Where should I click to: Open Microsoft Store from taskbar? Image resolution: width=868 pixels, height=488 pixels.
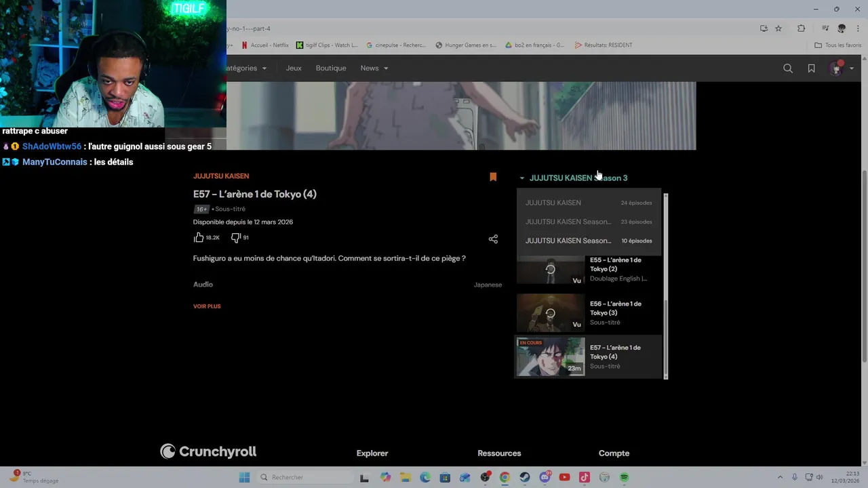click(x=445, y=477)
